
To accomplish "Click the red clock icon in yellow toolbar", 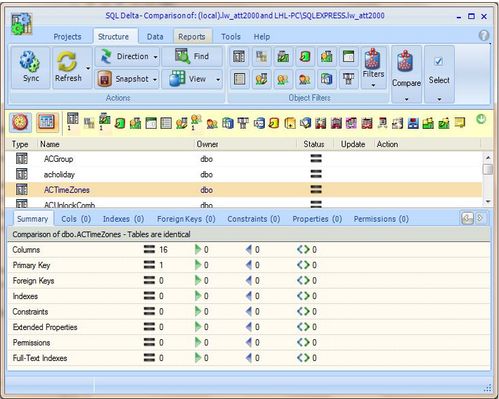I will pos(20,122).
